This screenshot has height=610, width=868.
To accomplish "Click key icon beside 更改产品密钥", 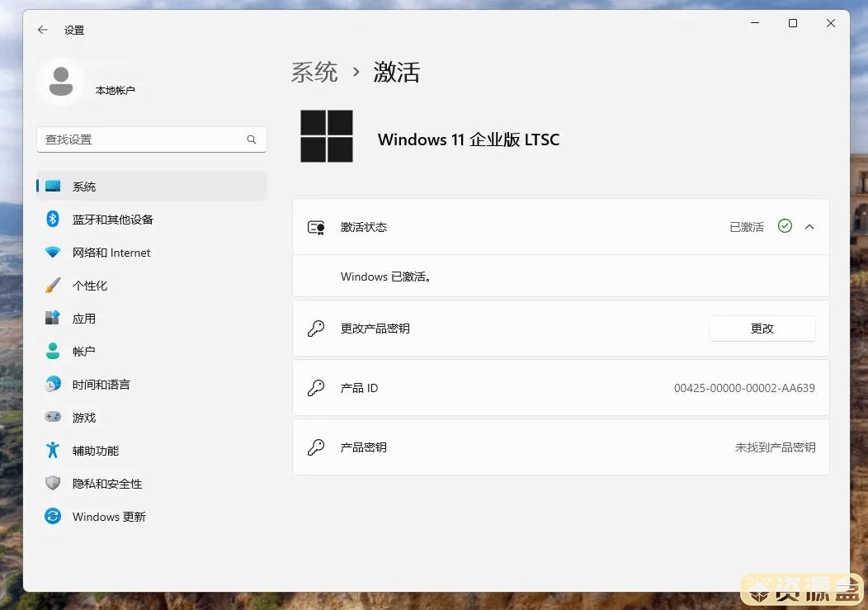I will tap(316, 329).
